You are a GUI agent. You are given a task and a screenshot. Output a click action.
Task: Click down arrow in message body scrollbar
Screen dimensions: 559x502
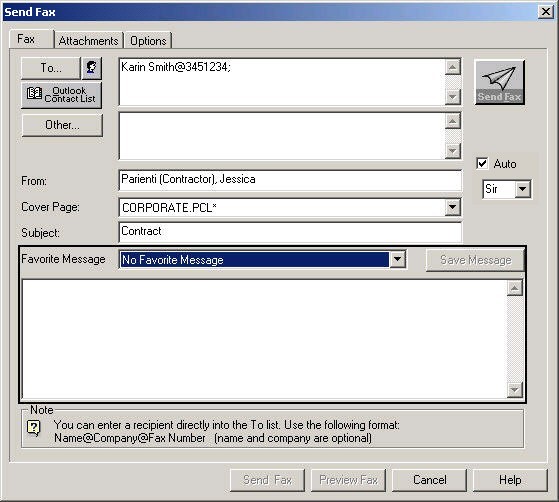(x=514, y=390)
